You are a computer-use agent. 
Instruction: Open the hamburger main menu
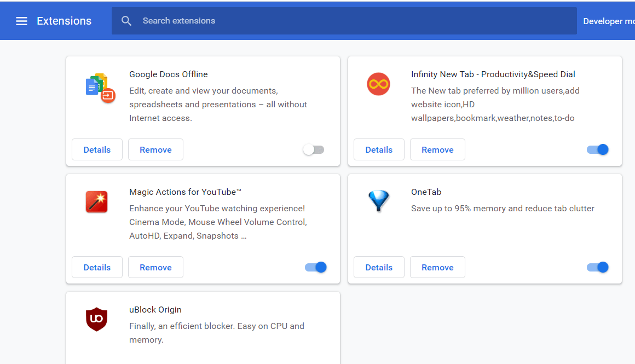tap(21, 21)
